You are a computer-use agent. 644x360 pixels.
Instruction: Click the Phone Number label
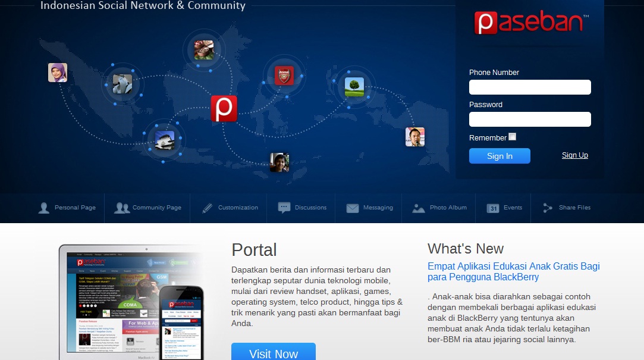pyautogui.click(x=494, y=73)
